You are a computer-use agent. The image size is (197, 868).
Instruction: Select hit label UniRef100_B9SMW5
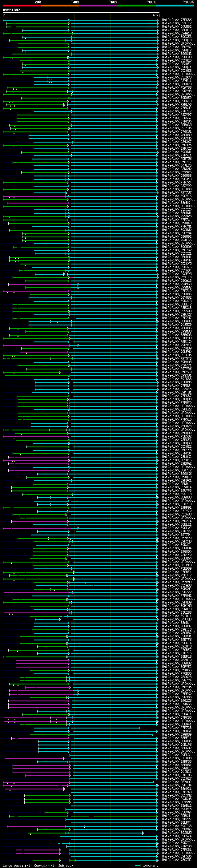(x=177, y=833)
